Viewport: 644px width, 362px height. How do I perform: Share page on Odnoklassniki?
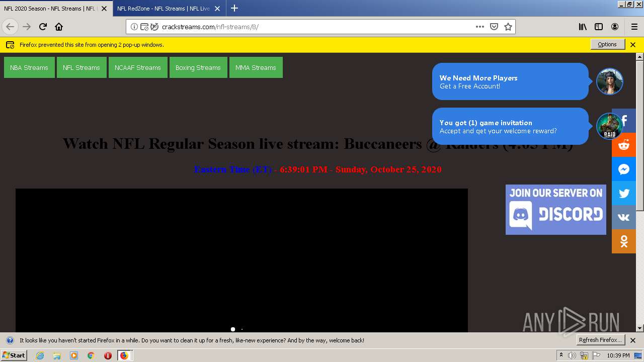pyautogui.click(x=624, y=241)
